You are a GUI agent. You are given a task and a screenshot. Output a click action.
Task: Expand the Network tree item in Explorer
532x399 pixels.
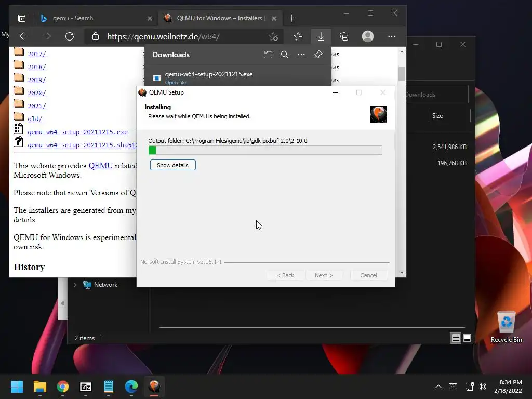pos(75,285)
